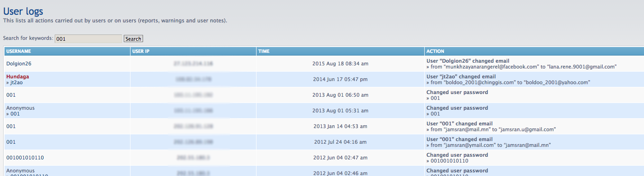Click 'User "jt2ao" changed email' action text
The image size is (644, 176).
(x=461, y=77)
